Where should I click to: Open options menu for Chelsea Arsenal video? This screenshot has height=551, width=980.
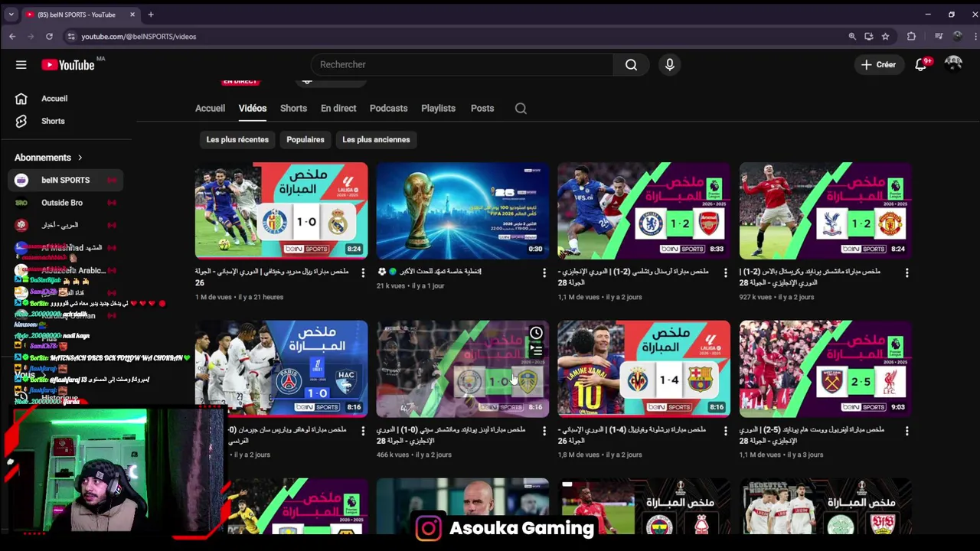[726, 272]
